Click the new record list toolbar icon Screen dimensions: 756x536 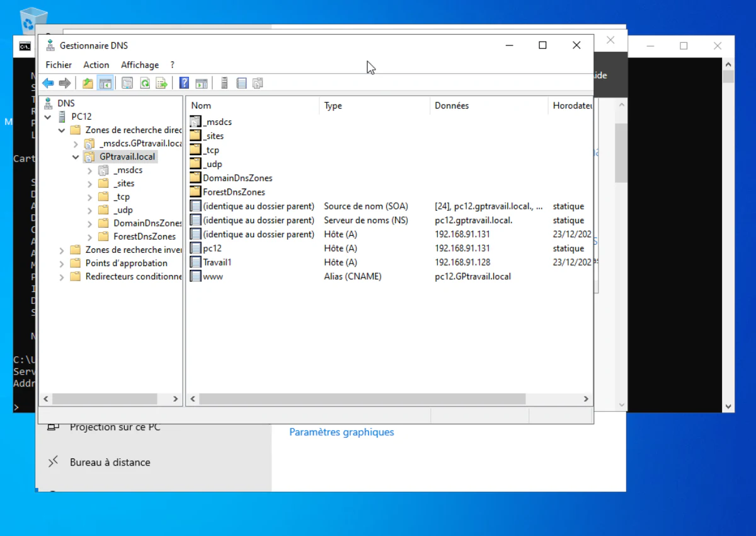point(241,83)
